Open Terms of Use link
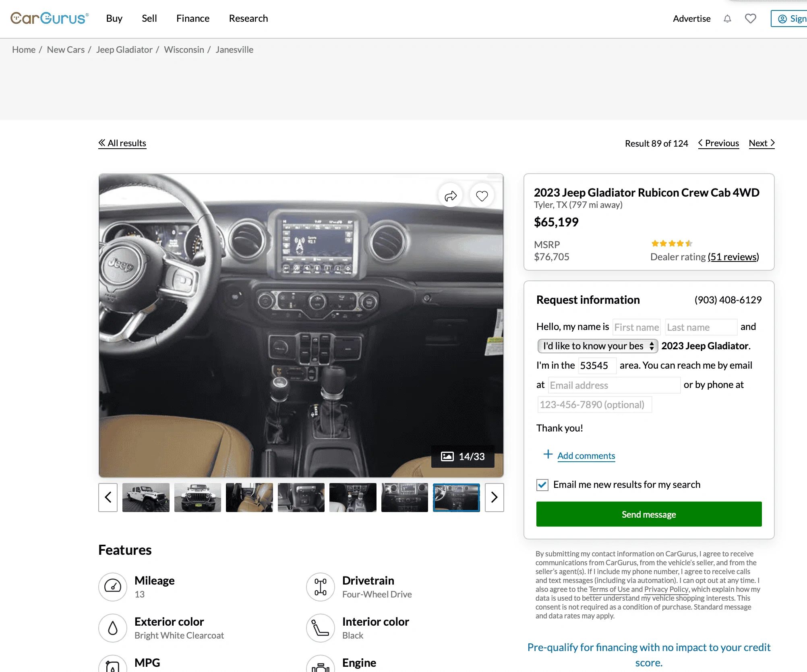The image size is (807, 672). [609, 589]
